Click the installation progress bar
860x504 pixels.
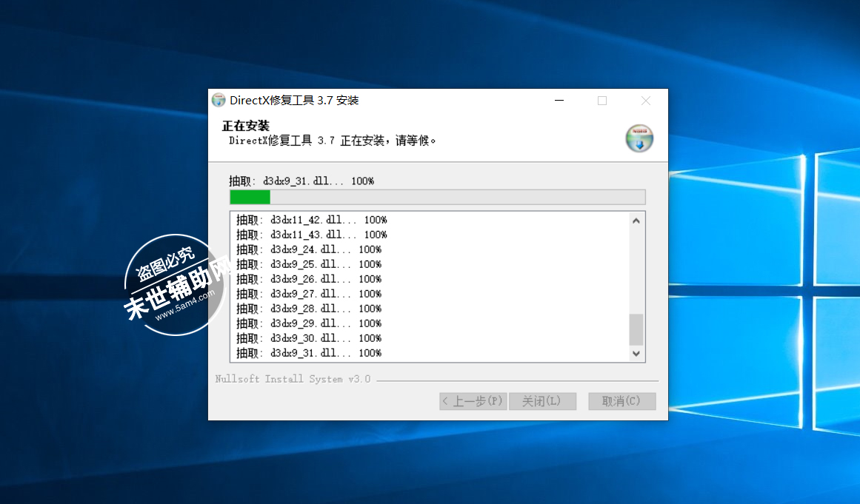(x=437, y=197)
